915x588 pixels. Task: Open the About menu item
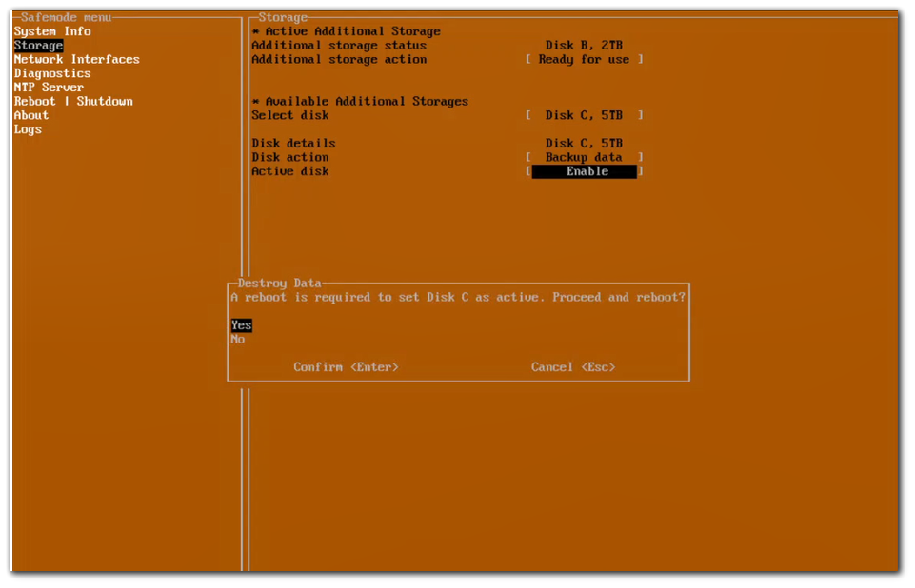tap(31, 115)
